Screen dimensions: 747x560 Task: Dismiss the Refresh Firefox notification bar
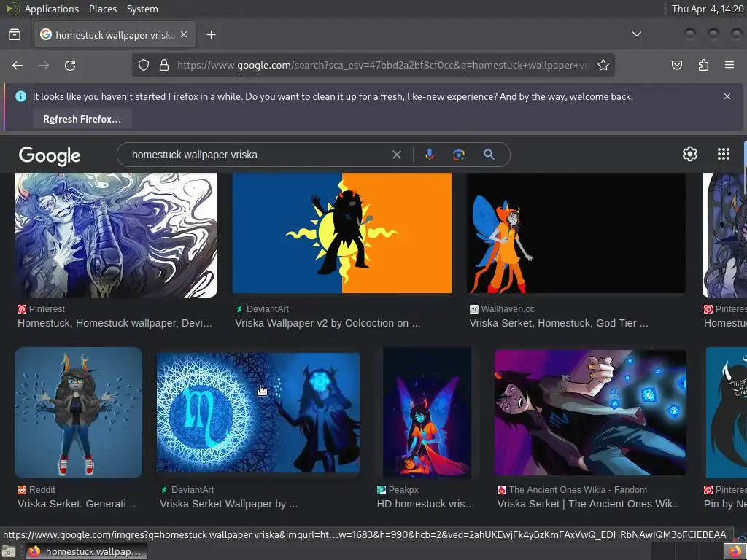(727, 96)
